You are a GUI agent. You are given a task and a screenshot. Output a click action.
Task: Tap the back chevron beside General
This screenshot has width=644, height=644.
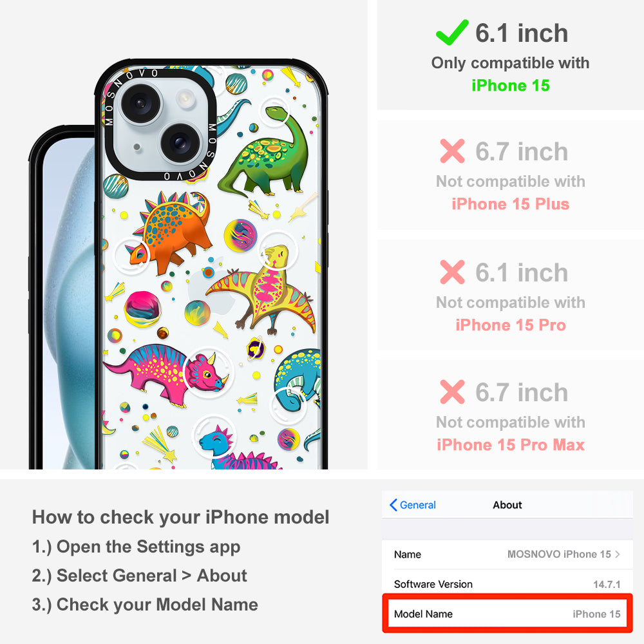393,505
